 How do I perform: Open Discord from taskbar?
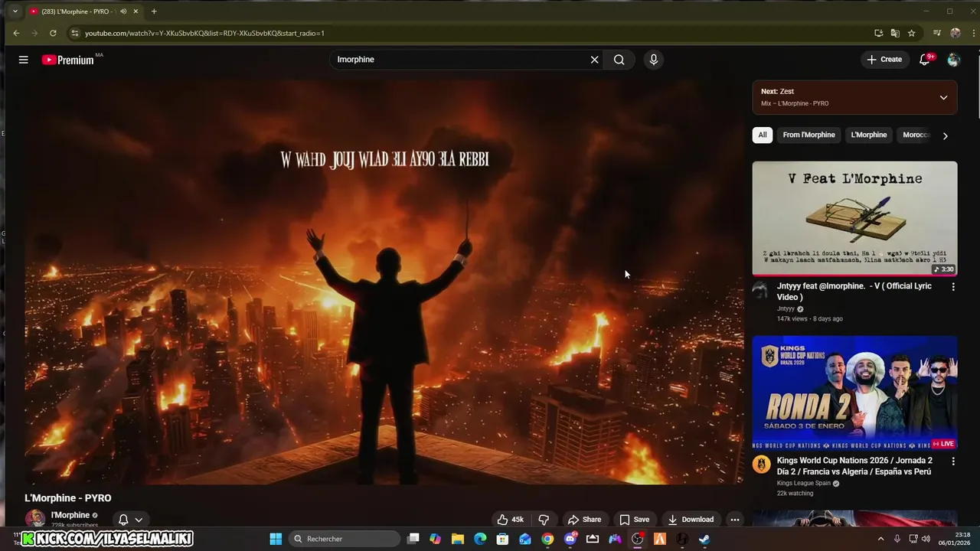(570, 539)
